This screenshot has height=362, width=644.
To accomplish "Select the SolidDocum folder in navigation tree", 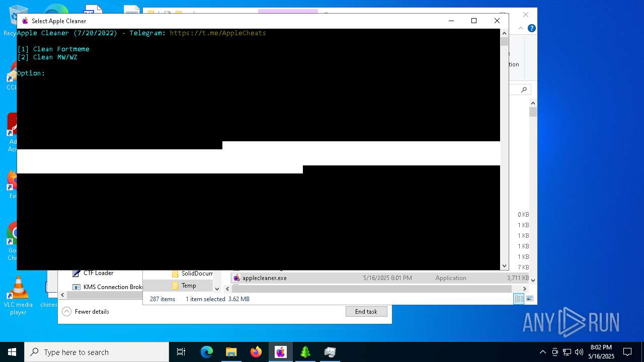I will coord(192,274).
